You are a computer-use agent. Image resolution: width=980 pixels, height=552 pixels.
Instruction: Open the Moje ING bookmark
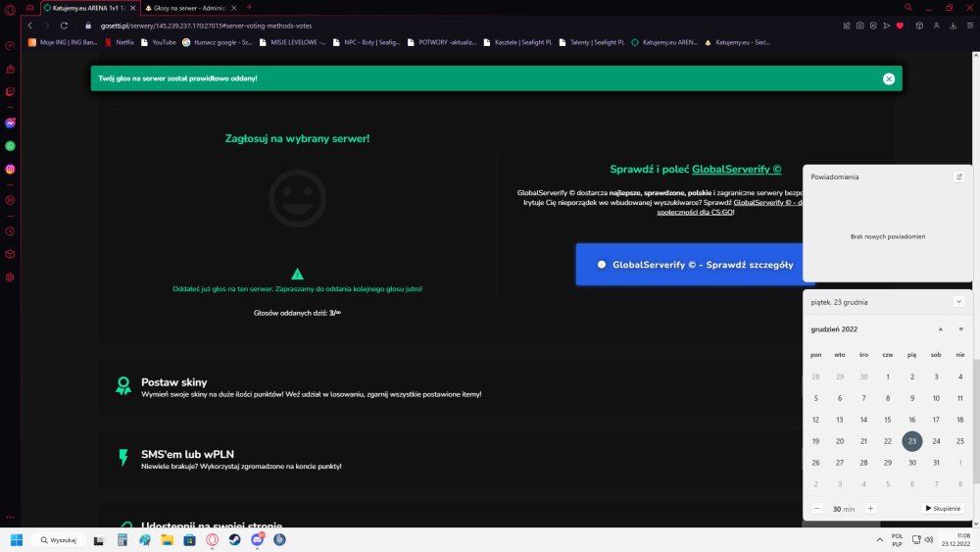(63, 42)
